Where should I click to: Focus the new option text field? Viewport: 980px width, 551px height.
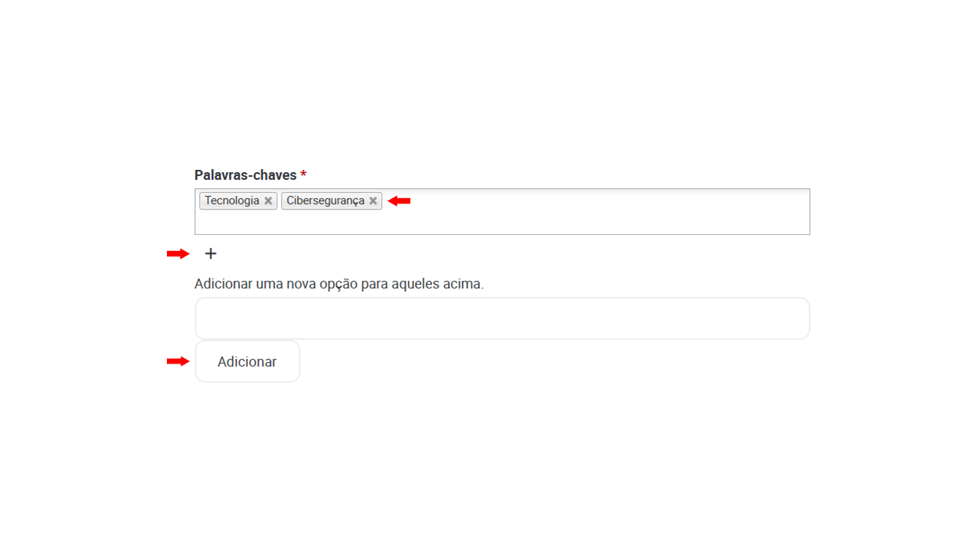pyautogui.click(x=502, y=318)
